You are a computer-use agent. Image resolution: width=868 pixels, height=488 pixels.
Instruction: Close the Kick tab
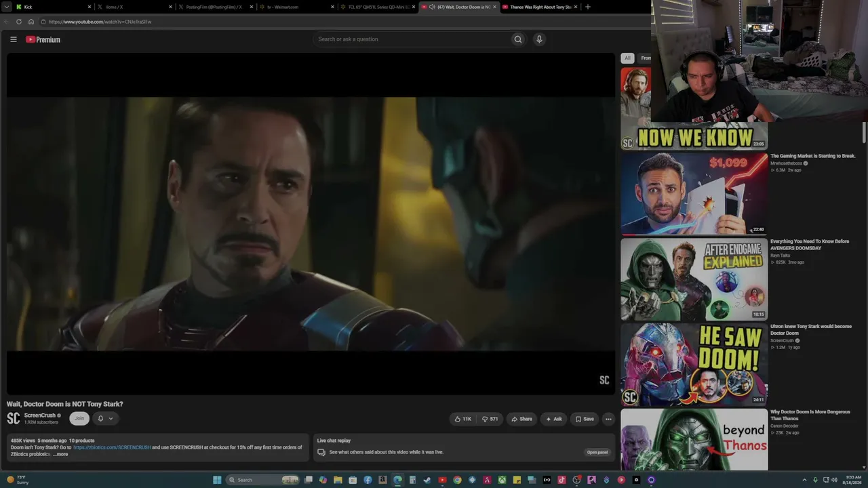89,7
